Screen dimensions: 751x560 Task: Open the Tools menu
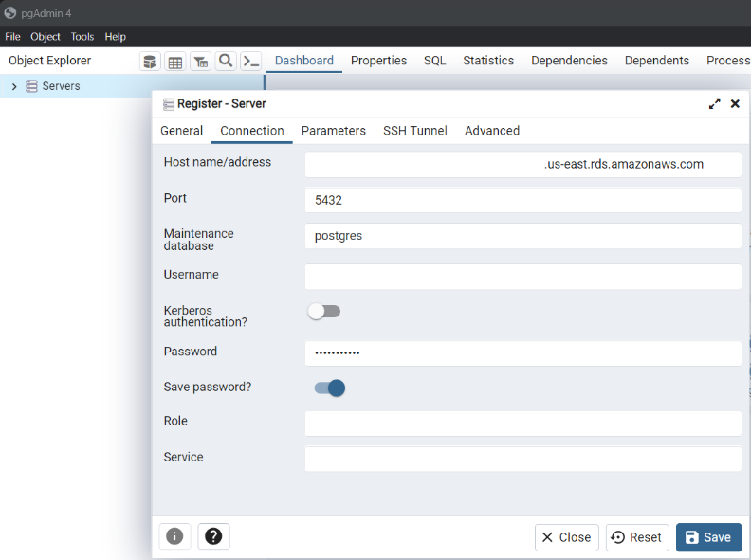(82, 37)
